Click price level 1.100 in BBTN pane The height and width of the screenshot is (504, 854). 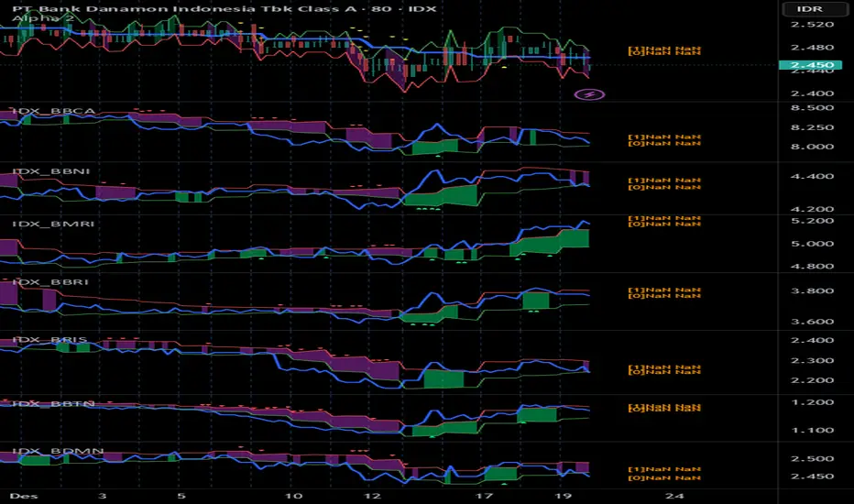pyautogui.click(x=812, y=431)
